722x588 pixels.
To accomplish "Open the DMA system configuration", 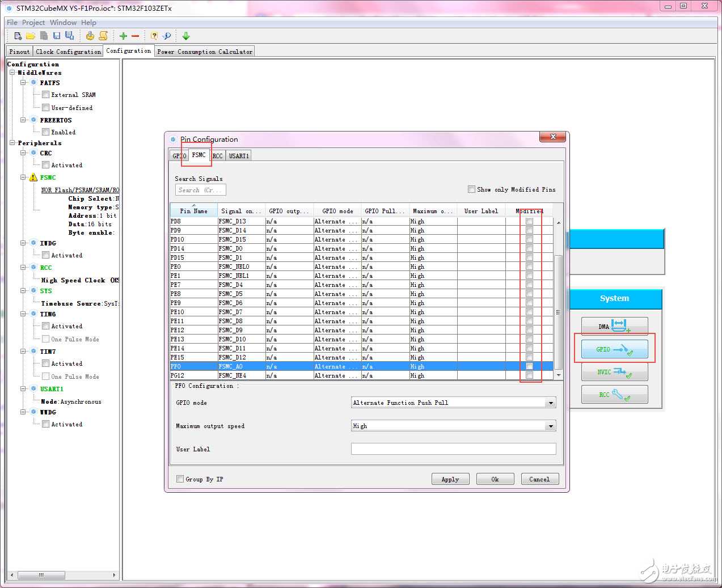I will pyautogui.click(x=614, y=327).
